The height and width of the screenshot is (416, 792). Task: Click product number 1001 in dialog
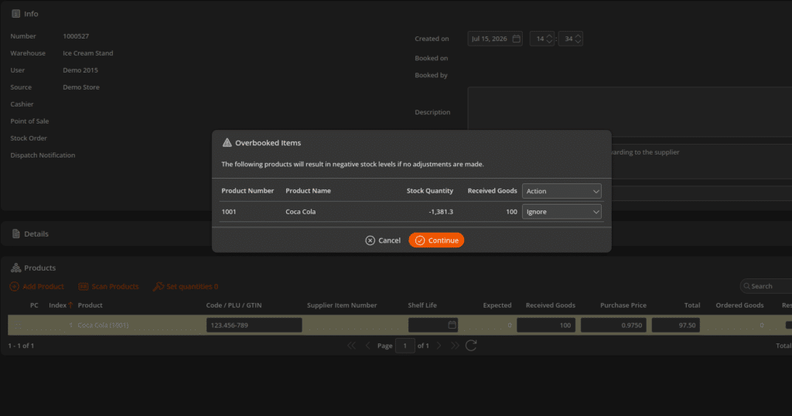[229, 212]
